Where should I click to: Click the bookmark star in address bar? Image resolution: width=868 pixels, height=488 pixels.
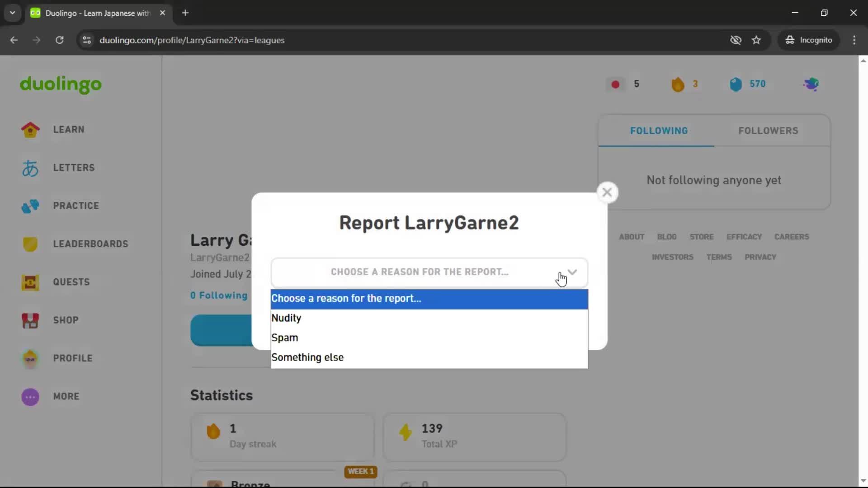[x=756, y=40]
